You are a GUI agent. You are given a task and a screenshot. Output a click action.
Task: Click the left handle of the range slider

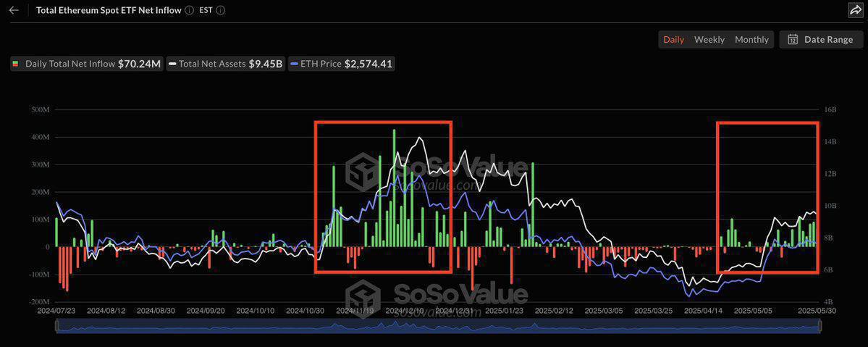56,327
